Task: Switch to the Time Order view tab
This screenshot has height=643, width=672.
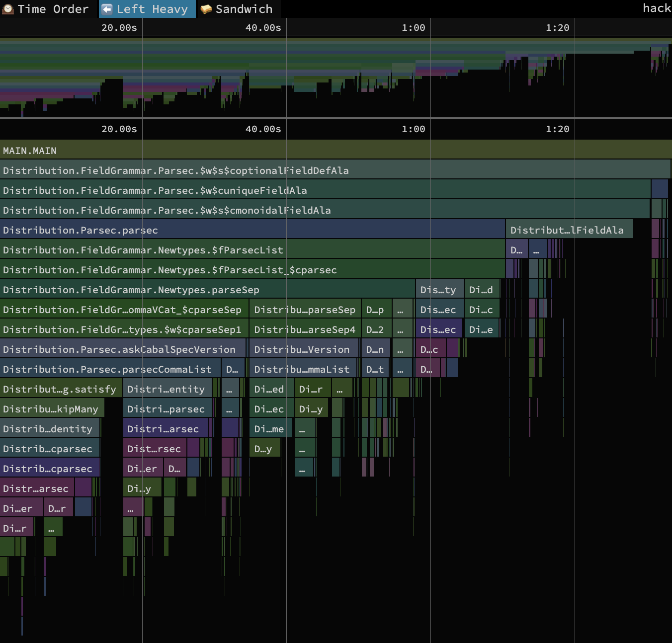Action: pyautogui.click(x=52, y=9)
